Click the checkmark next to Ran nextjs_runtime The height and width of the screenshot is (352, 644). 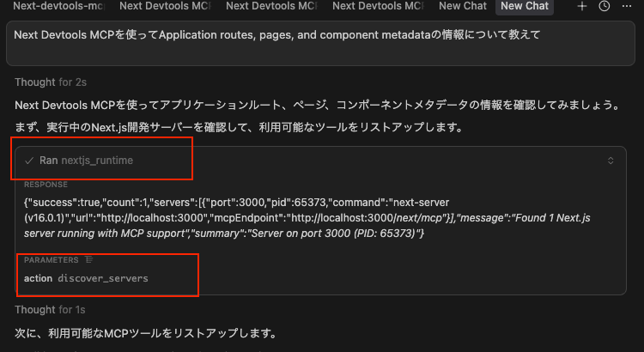tap(28, 161)
